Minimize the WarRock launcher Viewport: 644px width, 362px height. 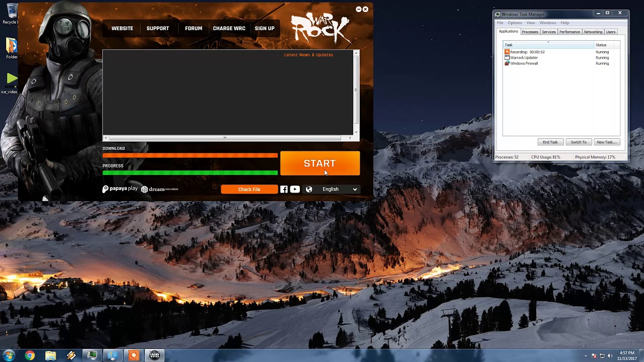pos(358,9)
